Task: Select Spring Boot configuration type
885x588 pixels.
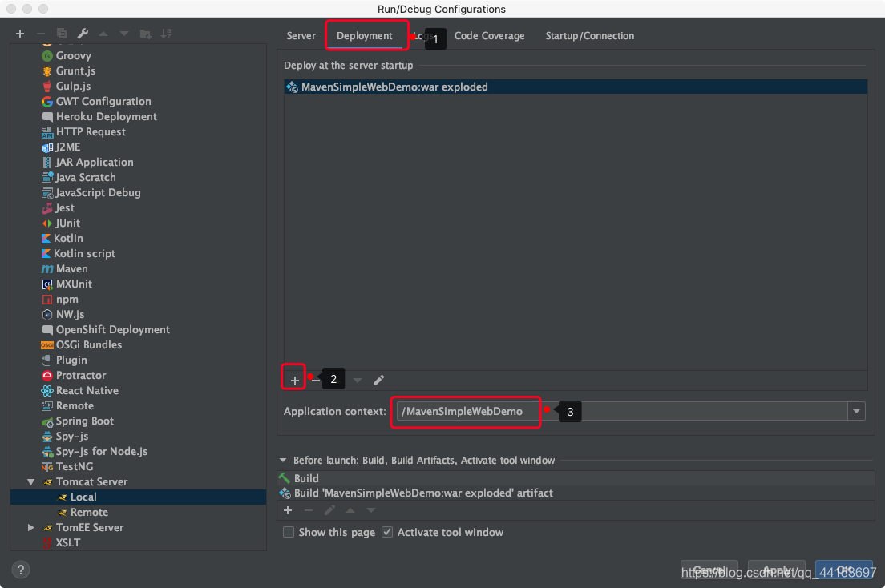Action: [x=85, y=421]
